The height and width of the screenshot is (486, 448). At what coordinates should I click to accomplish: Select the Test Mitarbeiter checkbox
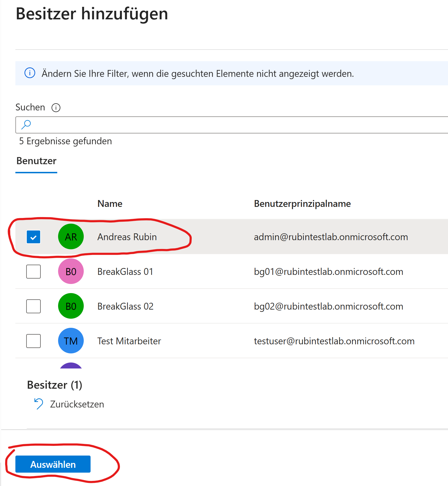click(33, 341)
